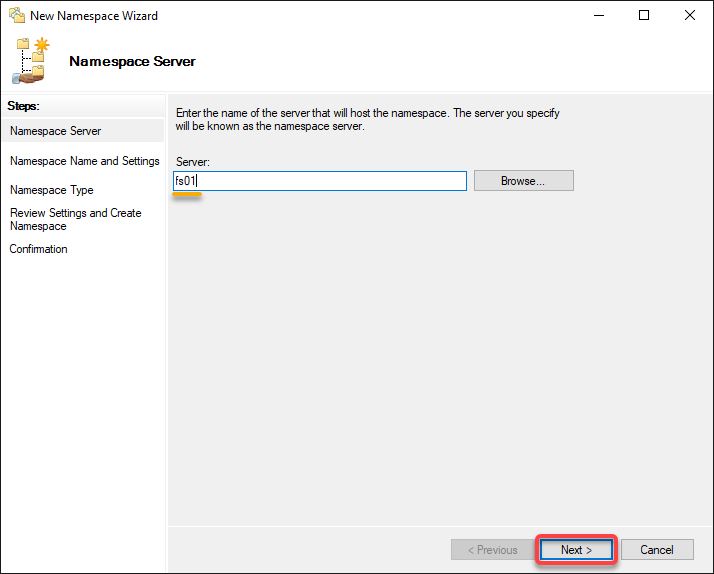This screenshot has width=714, height=574.
Task: Minimize the wizard window
Action: pyautogui.click(x=599, y=15)
